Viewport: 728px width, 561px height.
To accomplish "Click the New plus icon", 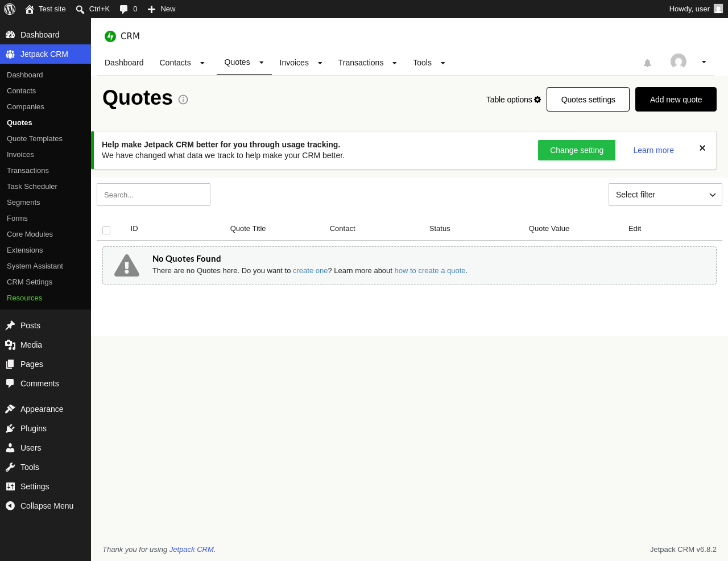I will 151,9.
